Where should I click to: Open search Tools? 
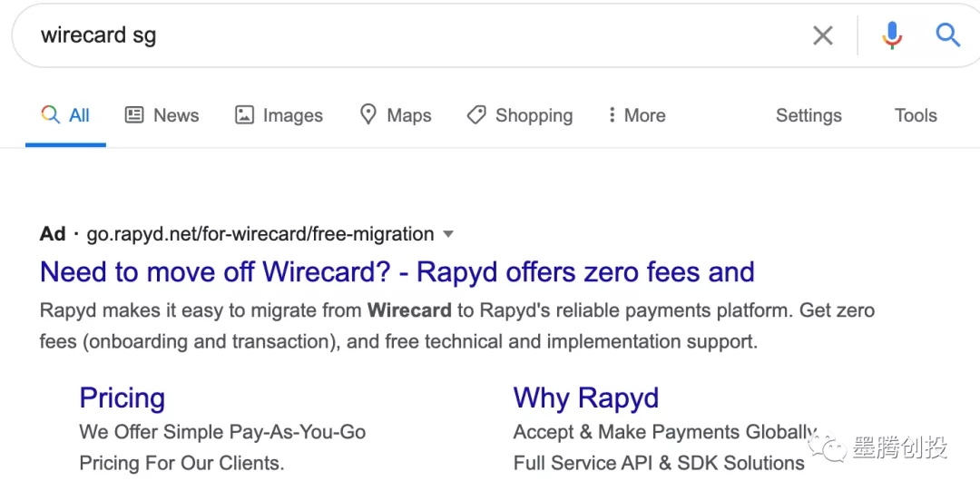click(916, 115)
